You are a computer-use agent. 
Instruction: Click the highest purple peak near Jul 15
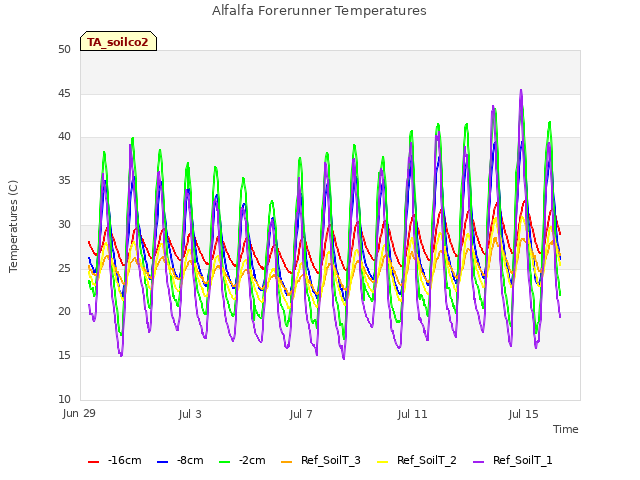coord(521,90)
